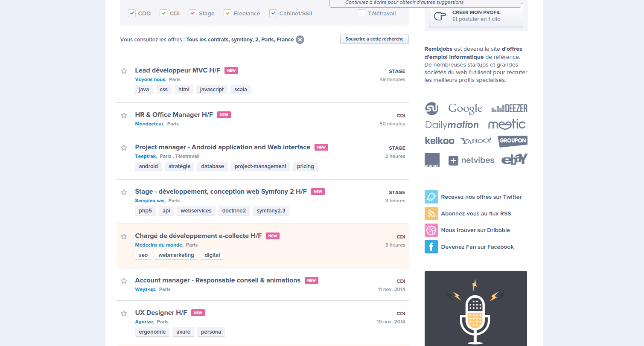Click the Google logo
This screenshot has width=644, height=346.
point(465,109)
